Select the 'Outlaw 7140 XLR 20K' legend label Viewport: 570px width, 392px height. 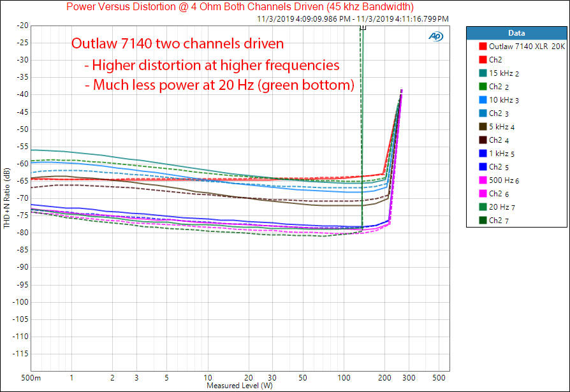click(x=527, y=47)
